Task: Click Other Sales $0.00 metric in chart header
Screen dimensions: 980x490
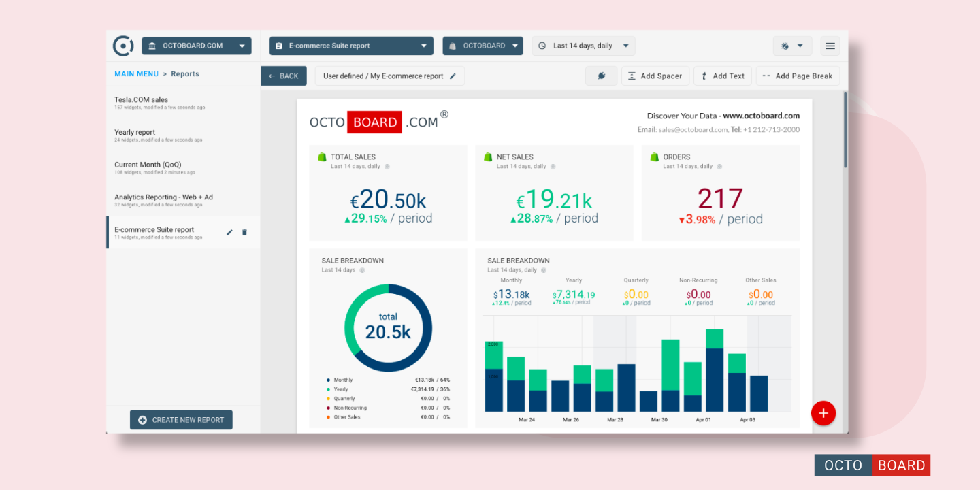Action: (761, 295)
